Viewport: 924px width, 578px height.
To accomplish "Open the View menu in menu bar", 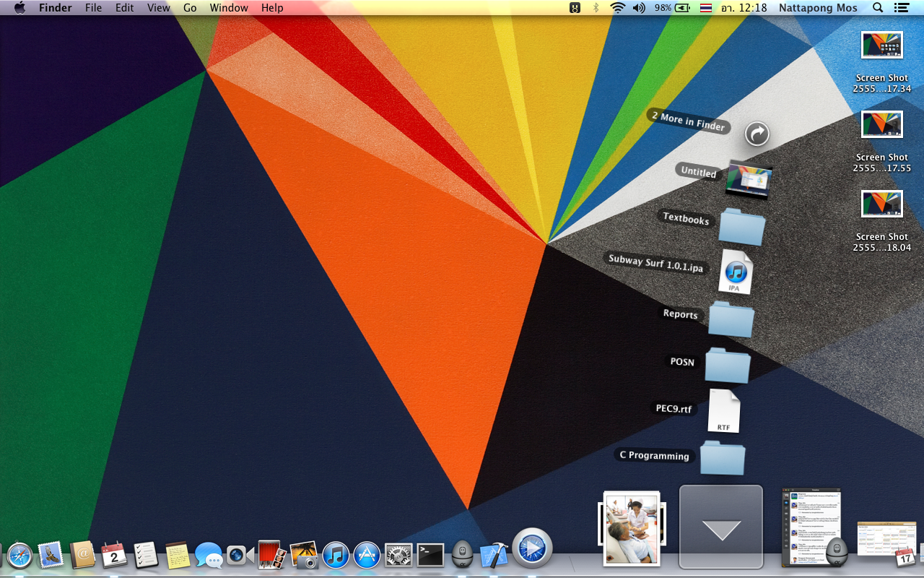I will pyautogui.click(x=158, y=8).
